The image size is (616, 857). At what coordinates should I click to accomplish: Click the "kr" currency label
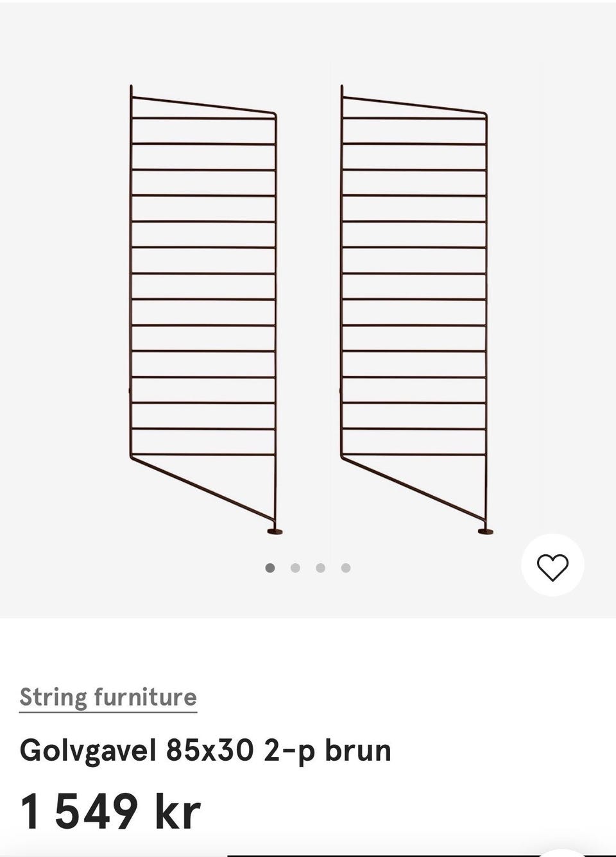click(177, 811)
